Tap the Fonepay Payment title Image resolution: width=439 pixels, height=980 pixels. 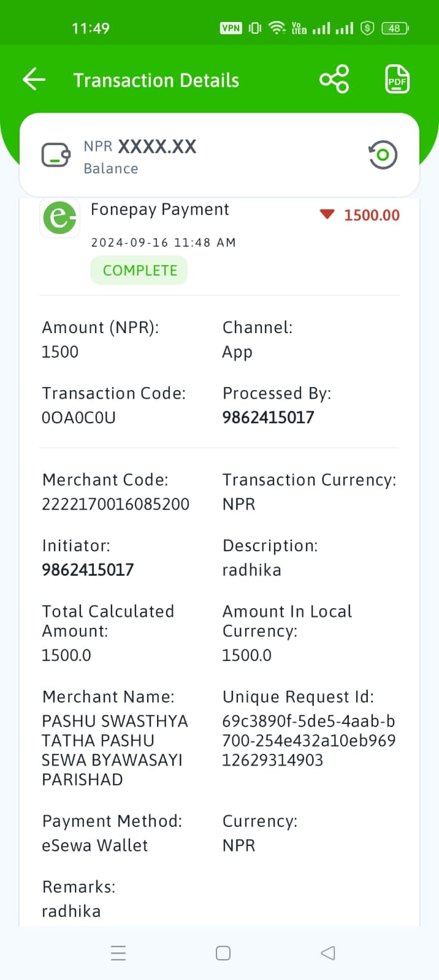159,209
